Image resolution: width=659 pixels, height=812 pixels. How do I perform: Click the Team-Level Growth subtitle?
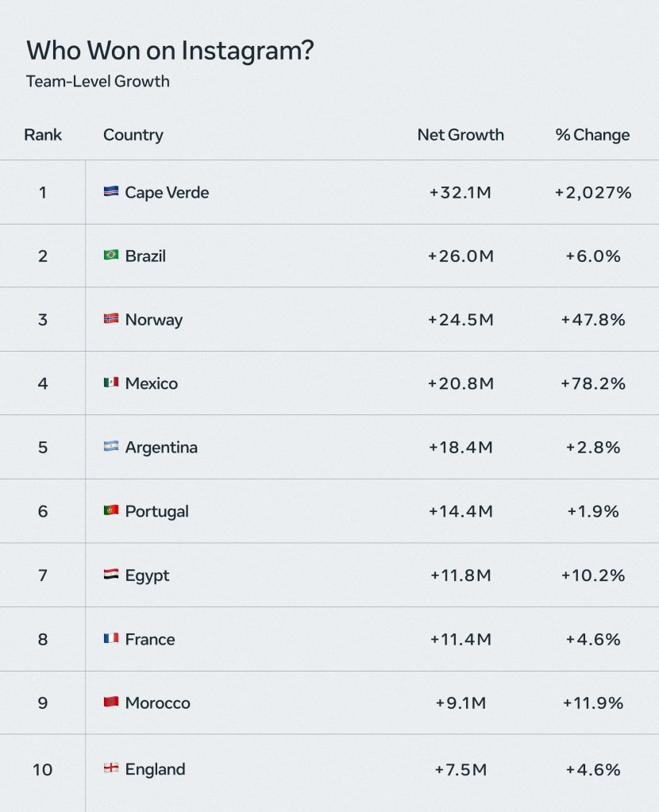[x=98, y=81]
